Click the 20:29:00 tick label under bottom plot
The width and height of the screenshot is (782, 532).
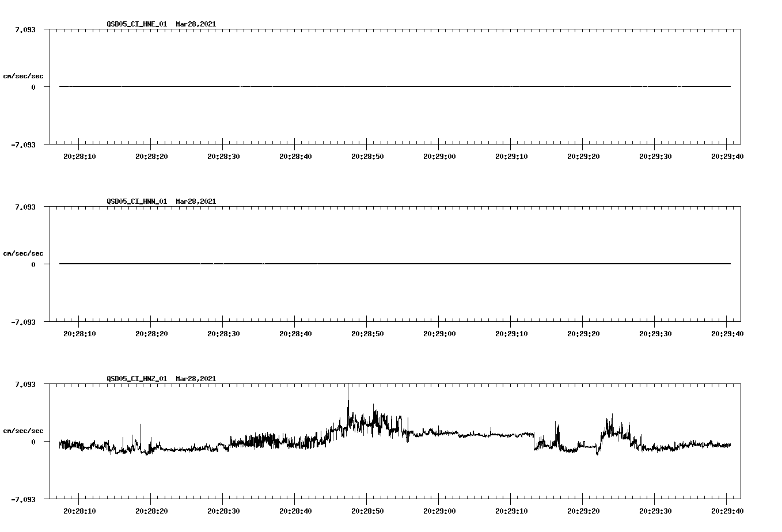(x=439, y=510)
